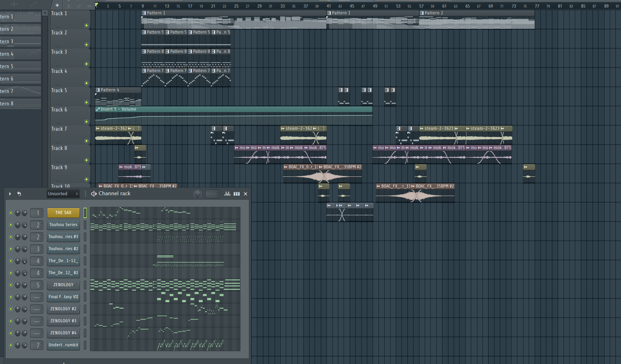The width and height of the screenshot is (621, 364).
Task: Mute Track 7 in the playlist
Action: (86, 141)
